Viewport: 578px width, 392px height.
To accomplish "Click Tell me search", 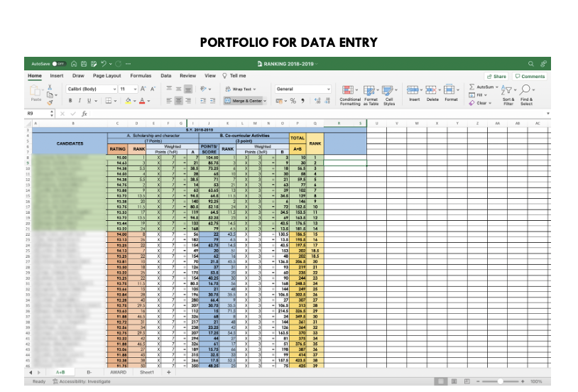I will (x=234, y=75).
